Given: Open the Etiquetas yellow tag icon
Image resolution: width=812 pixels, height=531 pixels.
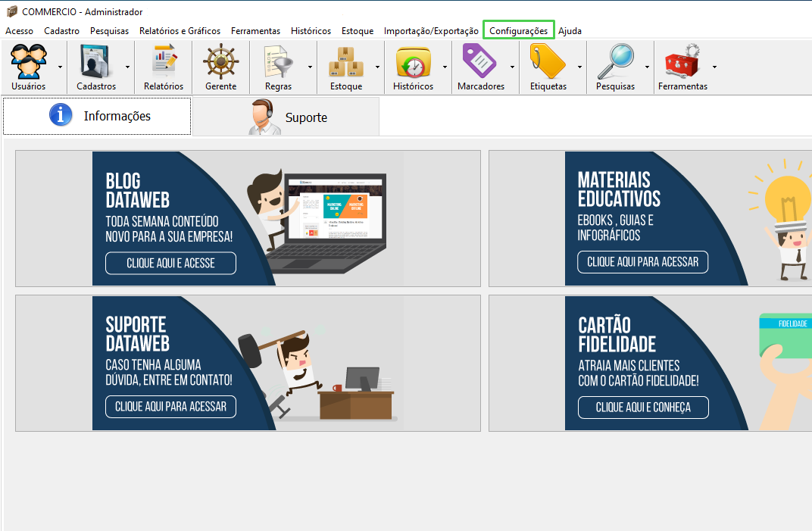Looking at the screenshot, I should click(x=548, y=61).
